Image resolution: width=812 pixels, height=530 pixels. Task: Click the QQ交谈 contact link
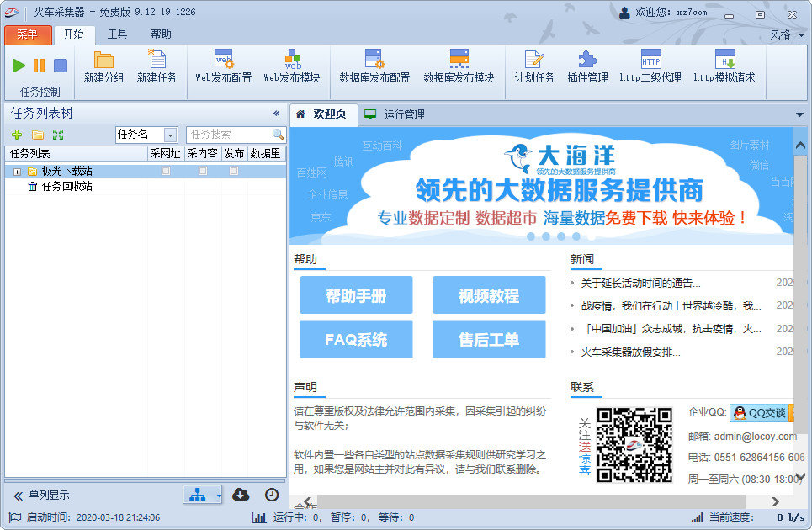[x=760, y=413]
